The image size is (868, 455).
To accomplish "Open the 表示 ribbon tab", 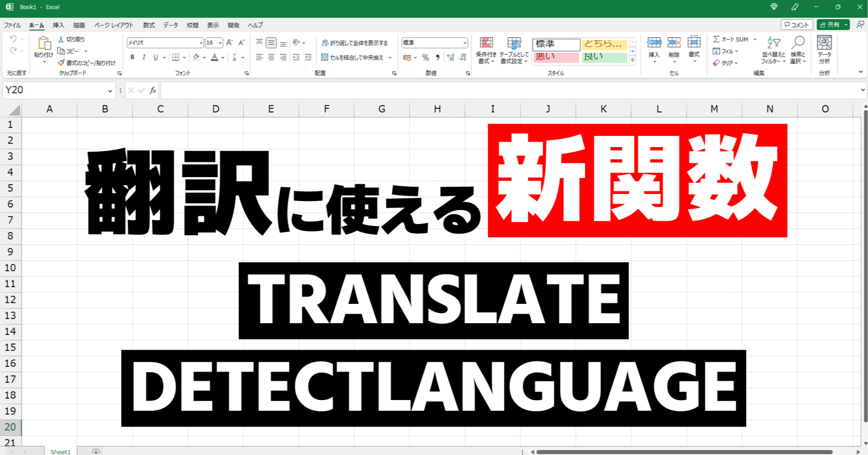I will click(x=213, y=25).
